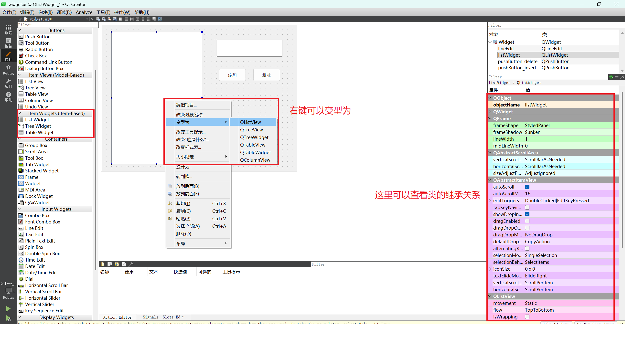Screen dimensions: 644x338
Task: Click Lay Out in Grid icon
Action: click(149, 19)
